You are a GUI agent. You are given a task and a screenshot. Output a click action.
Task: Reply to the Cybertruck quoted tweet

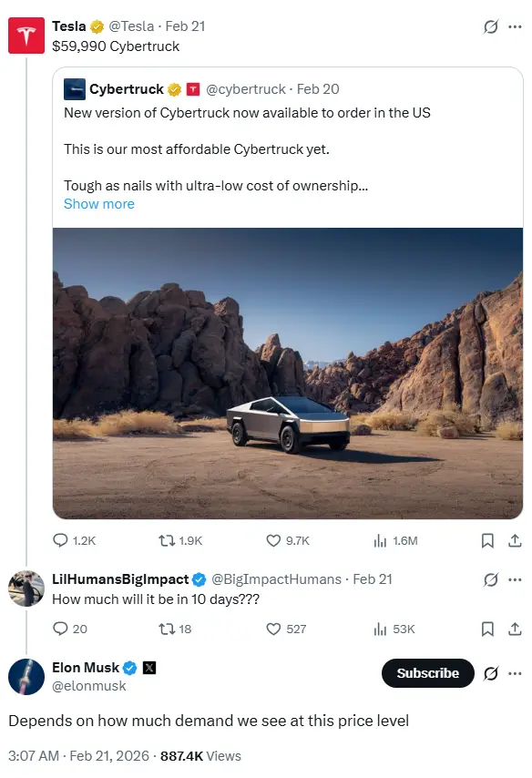point(60,540)
